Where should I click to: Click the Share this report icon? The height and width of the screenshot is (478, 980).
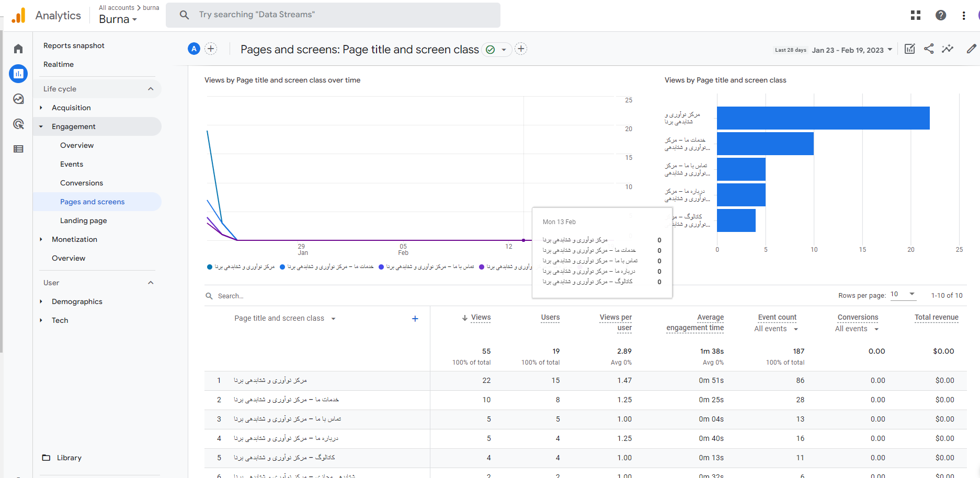(929, 49)
